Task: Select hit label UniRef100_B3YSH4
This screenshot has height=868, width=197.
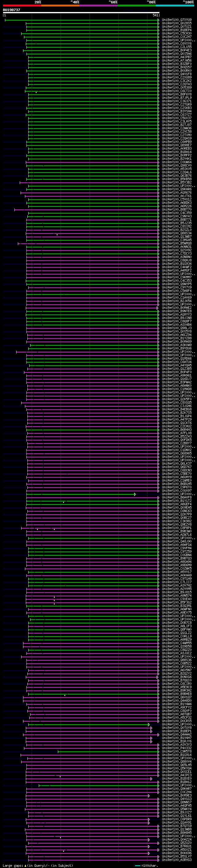Action: [x=177, y=111]
